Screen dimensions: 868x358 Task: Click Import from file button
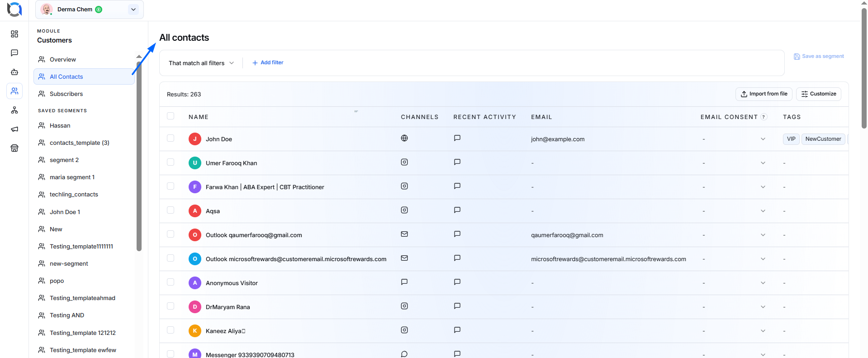(x=764, y=94)
